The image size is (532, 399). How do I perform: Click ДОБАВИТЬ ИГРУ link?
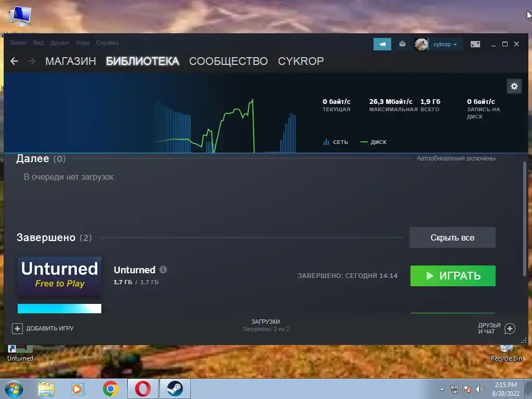coord(50,328)
